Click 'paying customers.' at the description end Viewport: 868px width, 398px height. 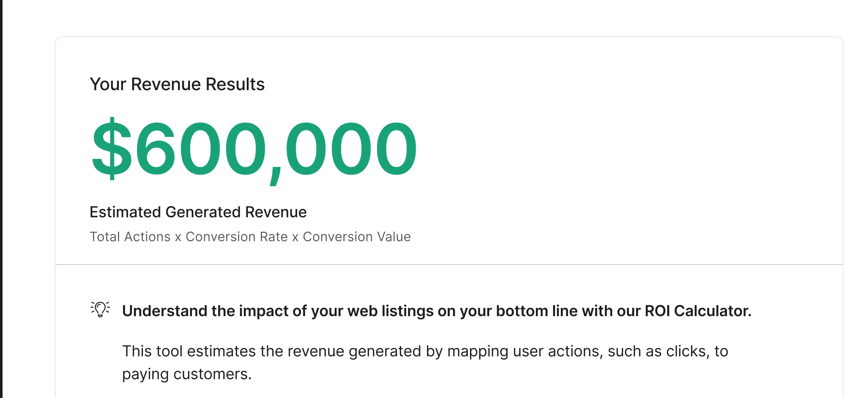click(x=187, y=374)
